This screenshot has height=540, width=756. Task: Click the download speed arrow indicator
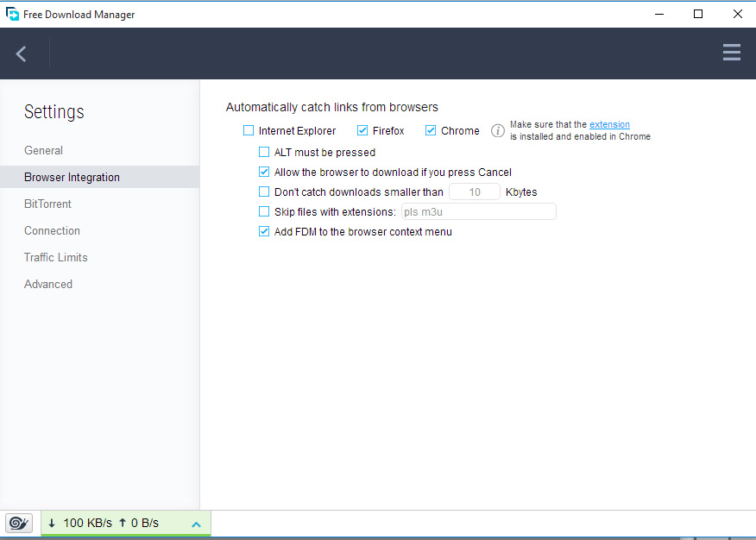click(x=51, y=523)
